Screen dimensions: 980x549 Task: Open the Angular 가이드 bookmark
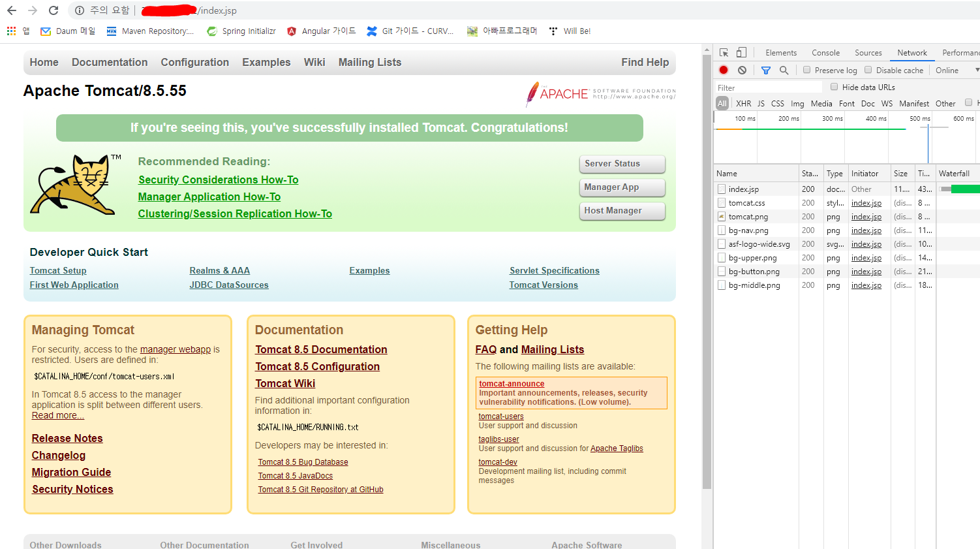point(322,31)
